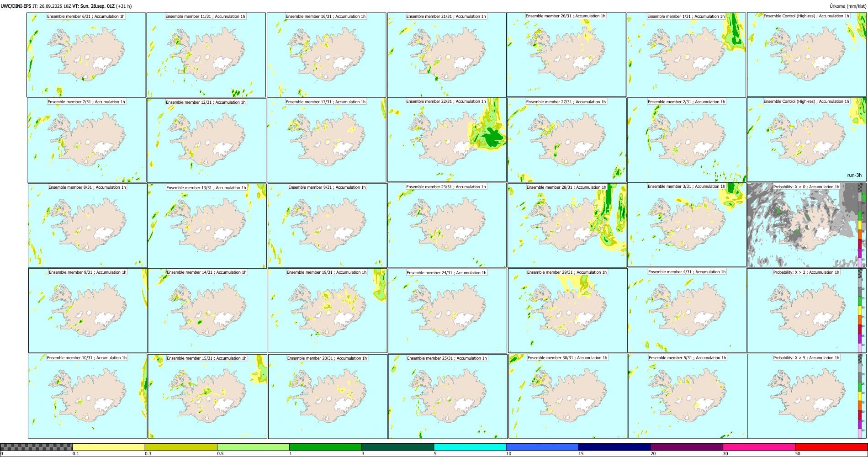The image size is (868, 457).
Task: Click the navy 15–20 legend color band
Action: coord(614,447)
